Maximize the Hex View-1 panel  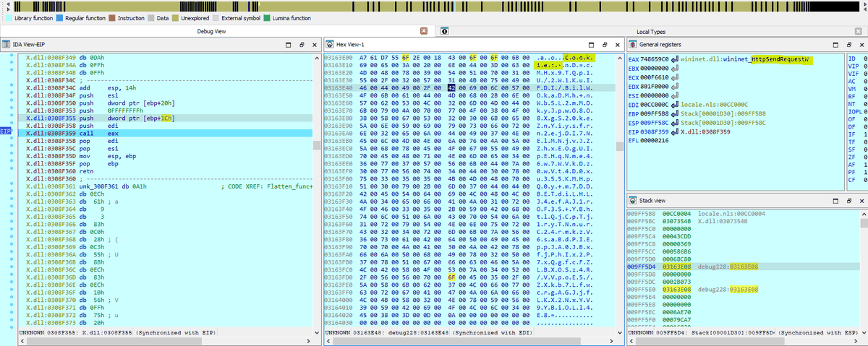tap(592, 45)
